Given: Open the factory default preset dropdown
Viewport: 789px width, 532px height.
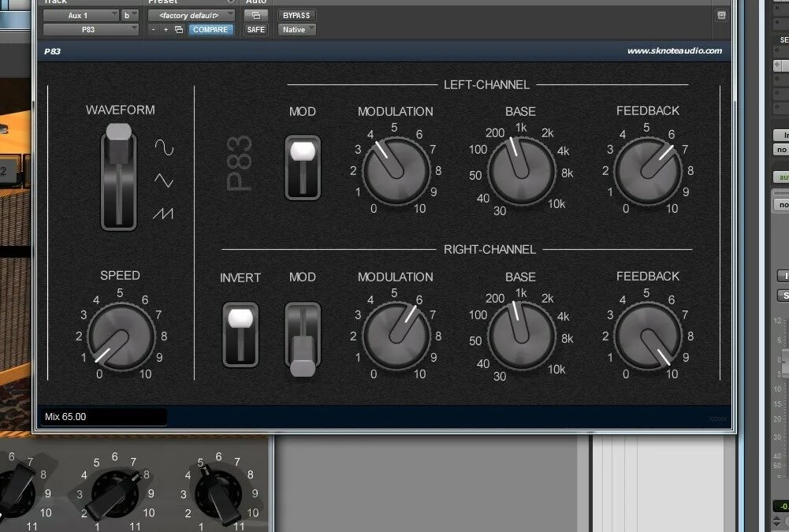Looking at the screenshot, I should click(x=192, y=16).
